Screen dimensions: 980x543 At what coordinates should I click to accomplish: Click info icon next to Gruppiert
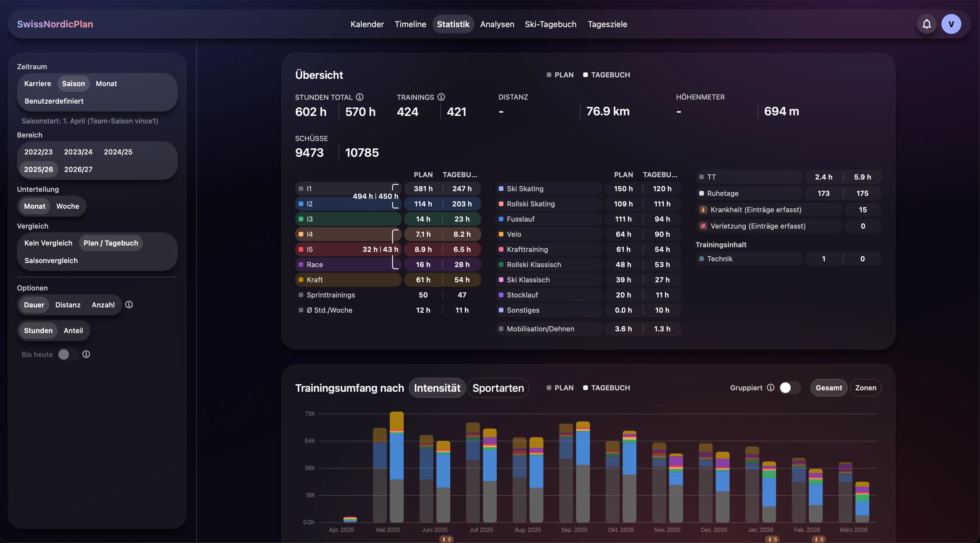[x=771, y=387]
